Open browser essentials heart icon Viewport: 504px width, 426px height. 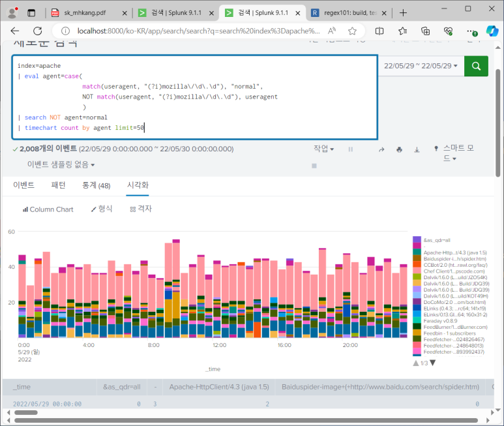coord(448,31)
